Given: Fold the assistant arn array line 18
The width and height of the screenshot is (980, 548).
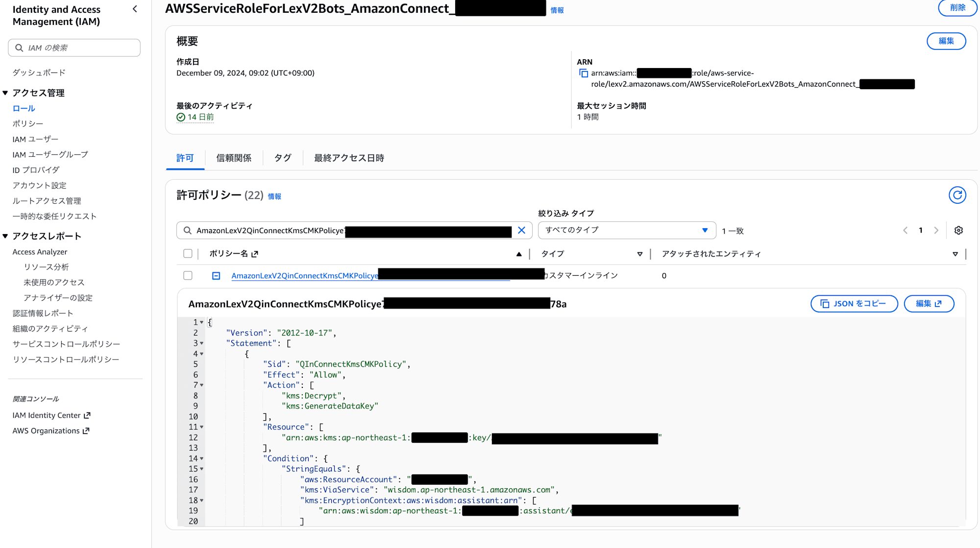Looking at the screenshot, I should (201, 500).
